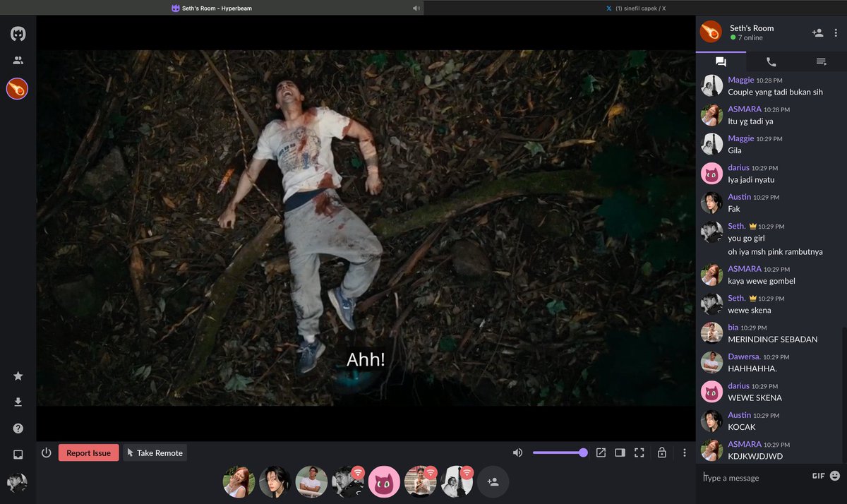Click the 'oh iya msh pink rambutnya' message

775,251
